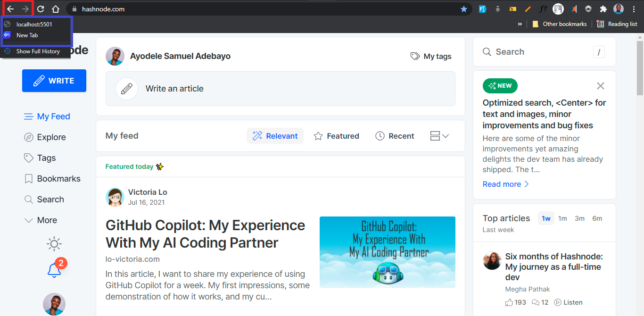This screenshot has height=316, width=644.
Task: Open Six months of Hashnode article
Action: (x=554, y=267)
